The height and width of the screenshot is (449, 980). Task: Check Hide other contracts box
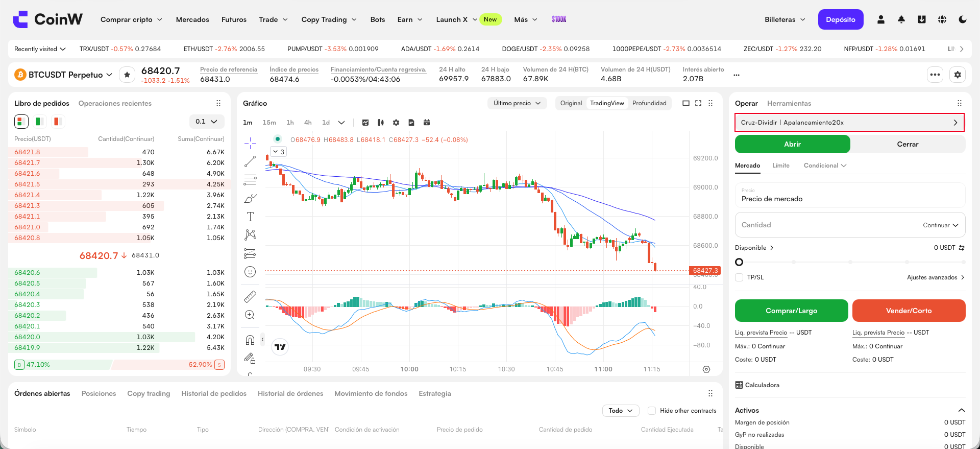pos(652,411)
